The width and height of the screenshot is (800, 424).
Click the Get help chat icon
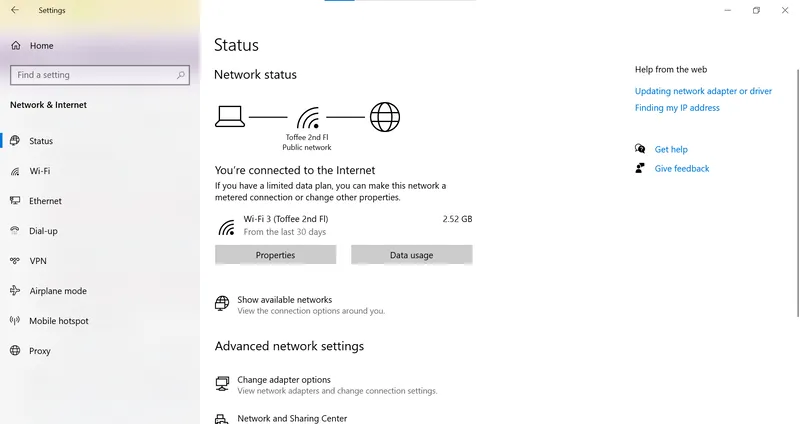[x=640, y=149]
